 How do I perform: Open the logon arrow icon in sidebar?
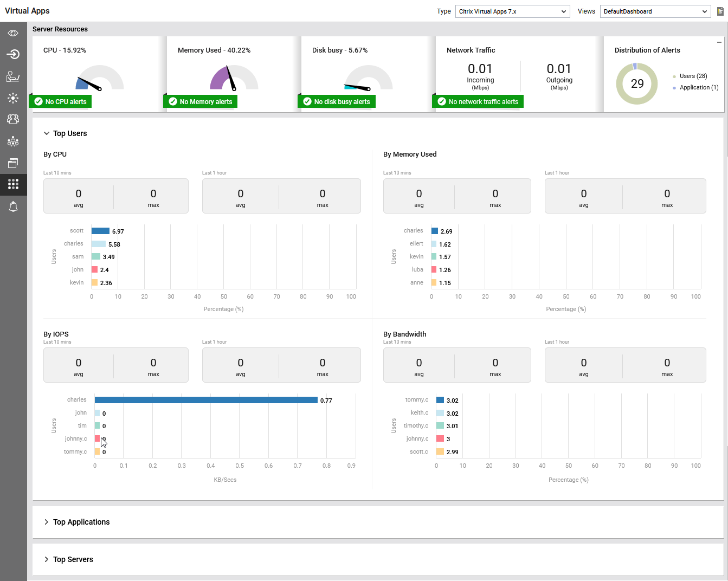pos(13,54)
